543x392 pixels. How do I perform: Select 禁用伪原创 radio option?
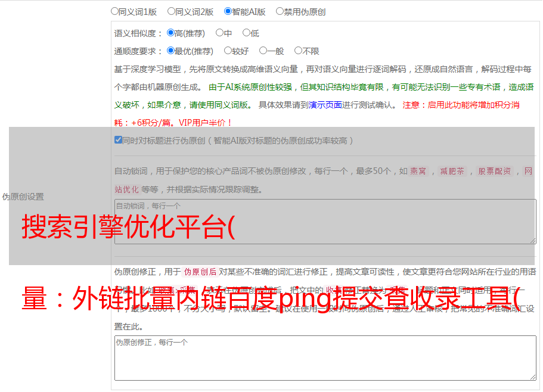[280, 11]
